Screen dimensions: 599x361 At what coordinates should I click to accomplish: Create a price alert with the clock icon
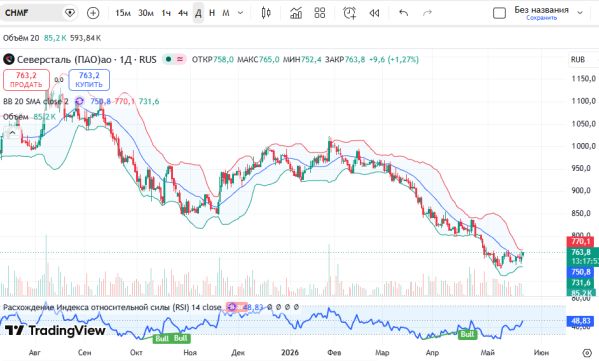click(x=350, y=13)
